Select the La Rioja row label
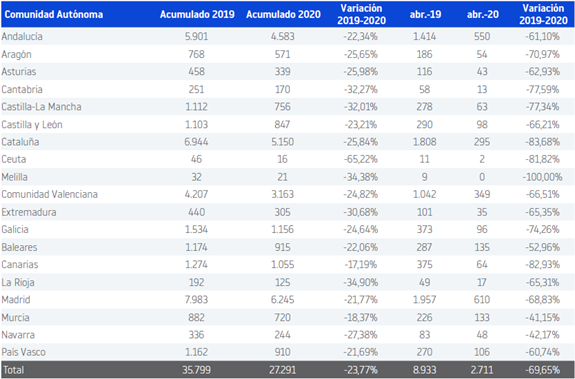575x379 pixels. click(x=18, y=282)
